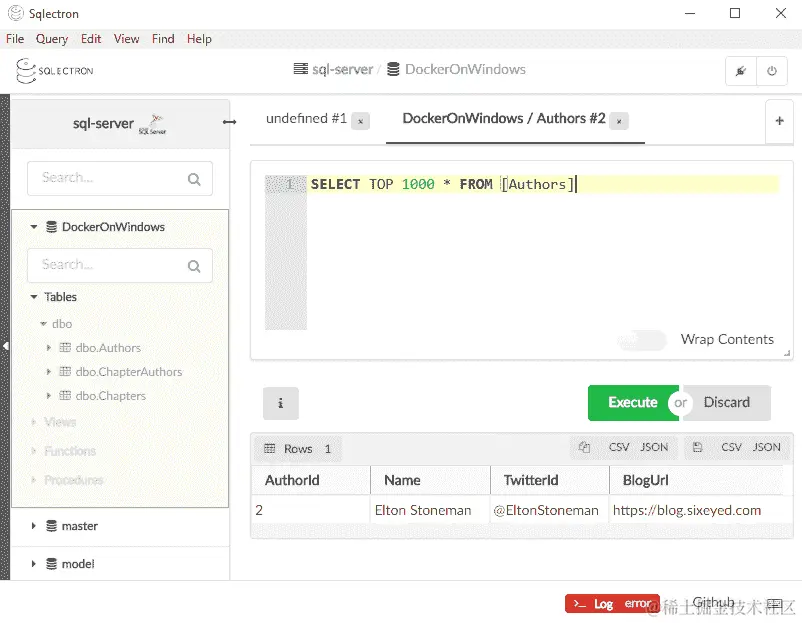Click the bottom-right keyboard shortcuts icon
Screen dimensions: 802x623
pos(775,604)
